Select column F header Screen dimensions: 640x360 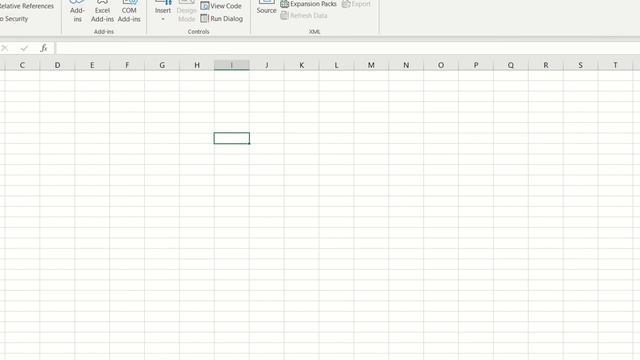tap(127, 65)
